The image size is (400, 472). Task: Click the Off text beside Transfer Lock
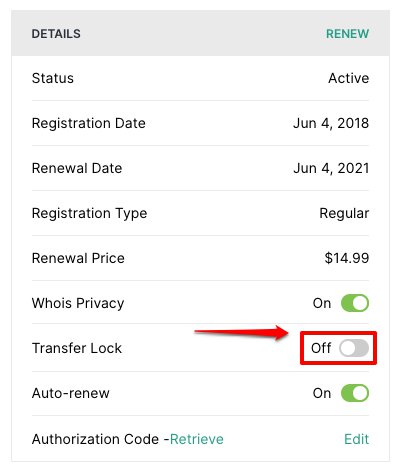(x=321, y=348)
